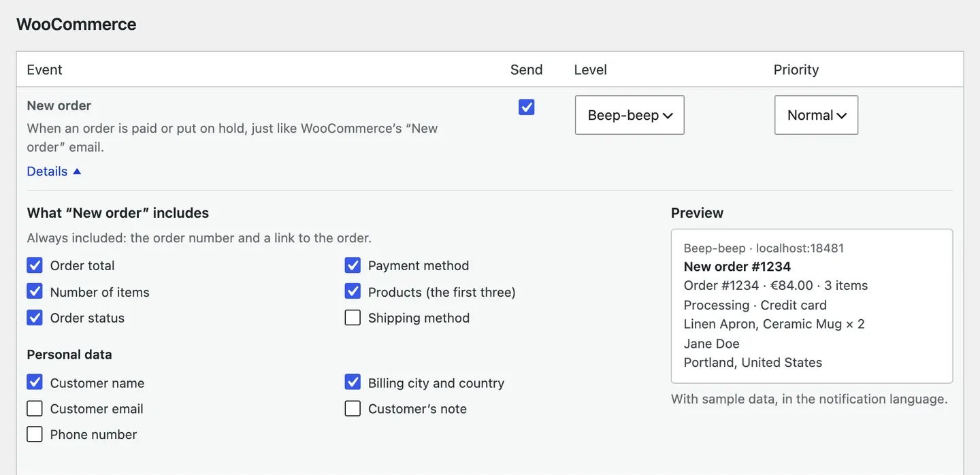The image size is (980, 475).
Task: Uncheck the Customer name checkbox
Action: click(x=35, y=382)
